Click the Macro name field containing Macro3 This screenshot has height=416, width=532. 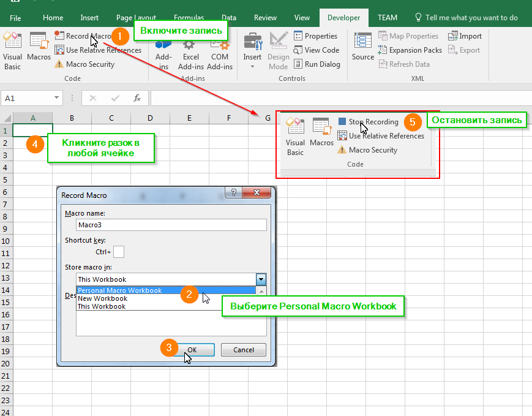(x=171, y=225)
